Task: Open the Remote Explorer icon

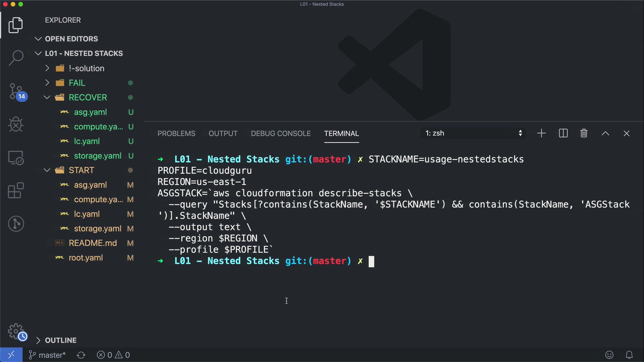Action: tap(16, 158)
